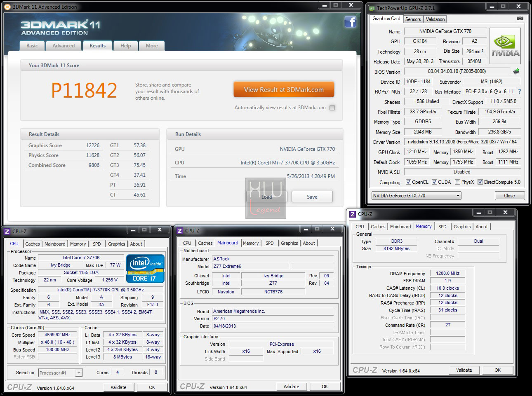The width and height of the screenshot is (532, 396).
Task: Click the Driver Version field in GPU-Z
Action: (x=462, y=142)
